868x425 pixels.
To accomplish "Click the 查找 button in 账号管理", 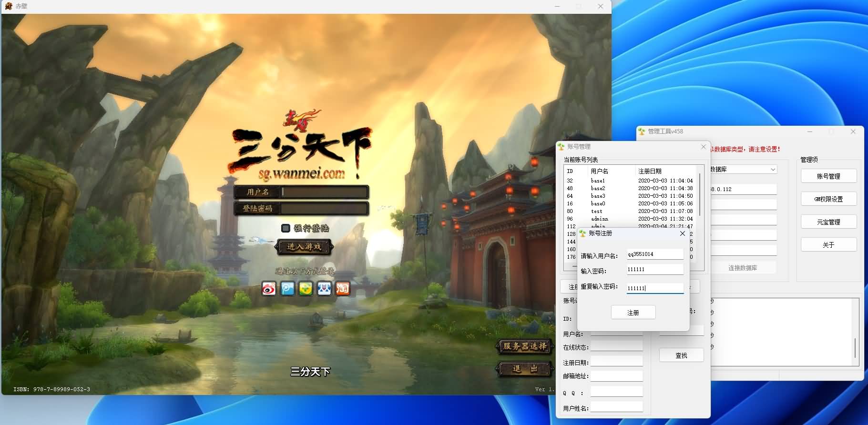I will click(x=681, y=355).
